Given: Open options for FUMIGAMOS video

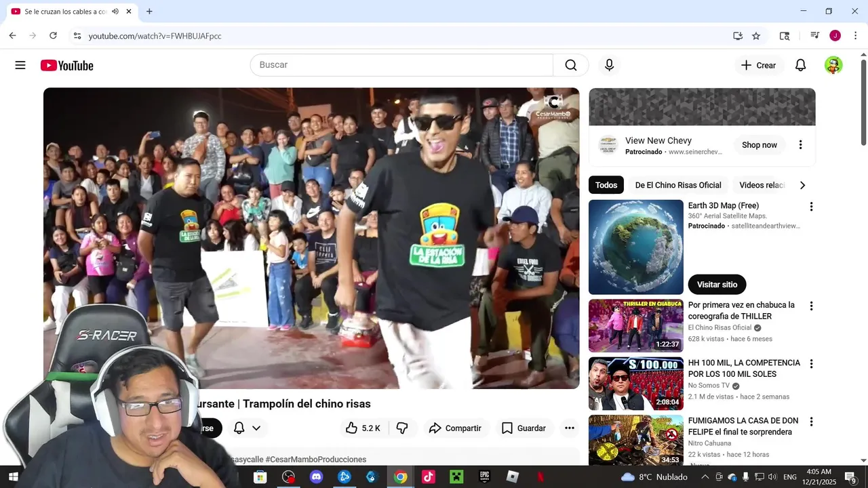Looking at the screenshot, I should [811, 422].
